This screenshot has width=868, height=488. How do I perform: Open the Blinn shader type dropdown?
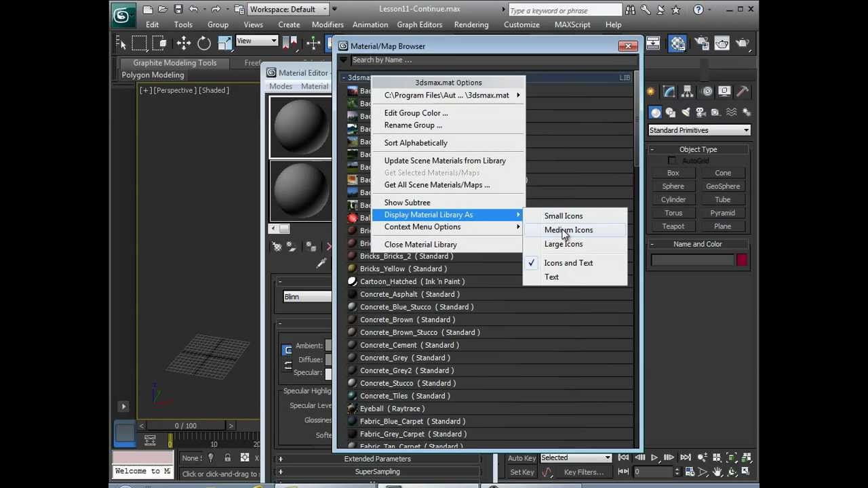click(307, 297)
